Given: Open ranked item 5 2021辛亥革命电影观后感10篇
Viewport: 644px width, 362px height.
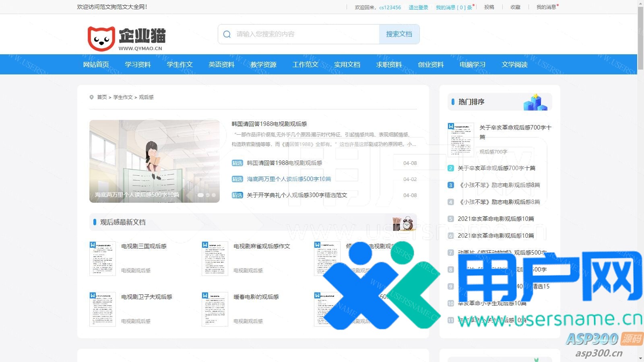Looking at the screenshot, I should [496, 219].
